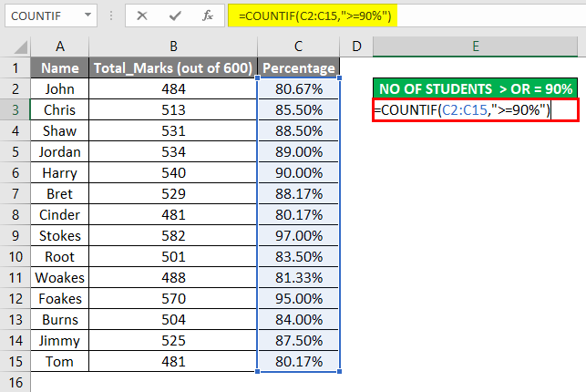Select the cell with Shaw

(60, 130)
